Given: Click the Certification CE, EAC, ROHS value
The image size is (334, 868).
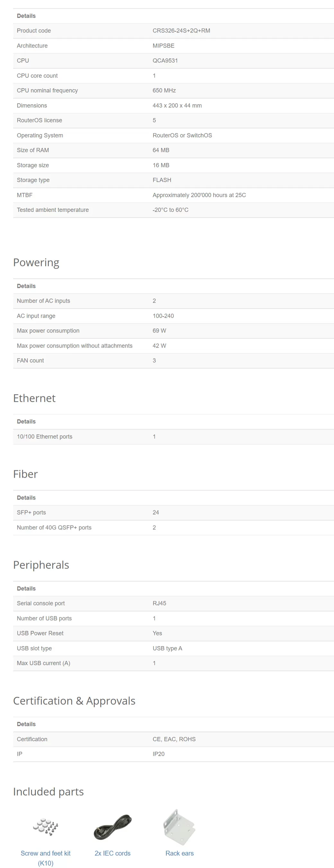Looking at the screenshot, I should click(174, 739).
